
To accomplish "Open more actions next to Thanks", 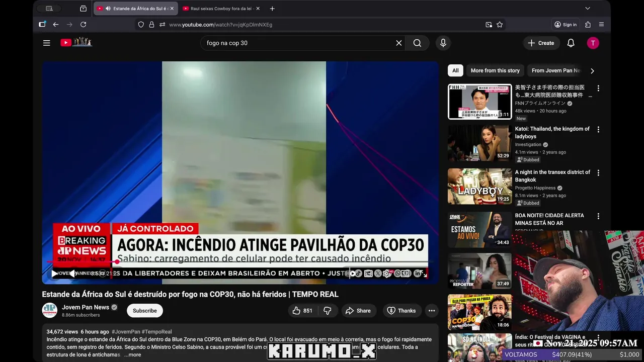I will (x=432, y=311).
